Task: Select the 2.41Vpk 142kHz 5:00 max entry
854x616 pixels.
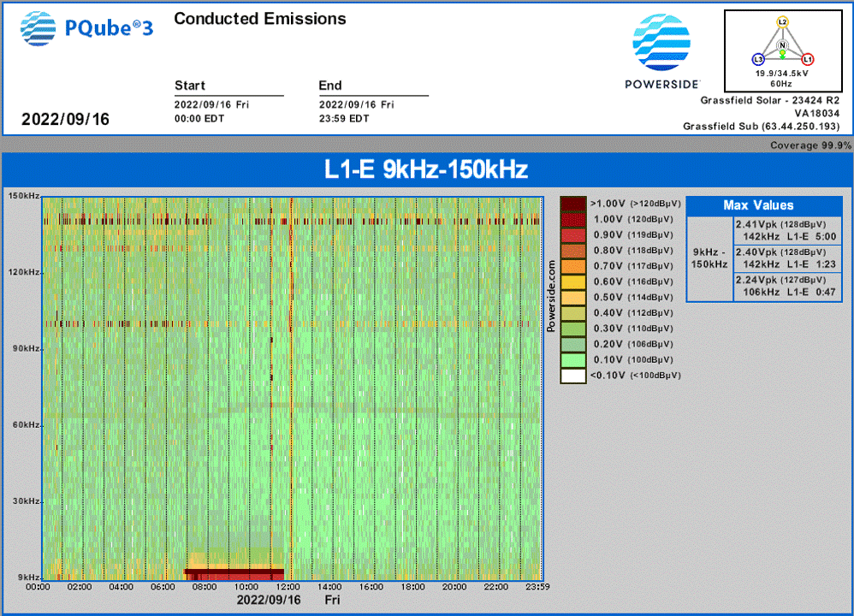Action: point(786,230)
